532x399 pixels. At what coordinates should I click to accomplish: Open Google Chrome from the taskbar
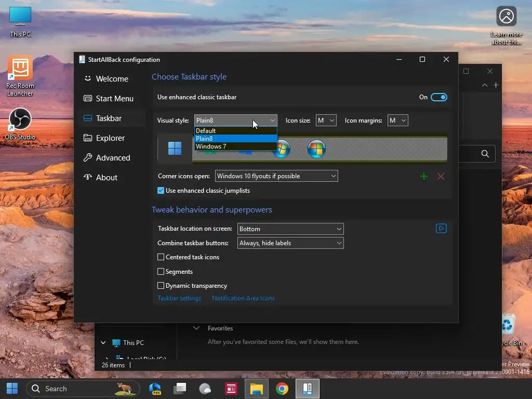[282, 389]
